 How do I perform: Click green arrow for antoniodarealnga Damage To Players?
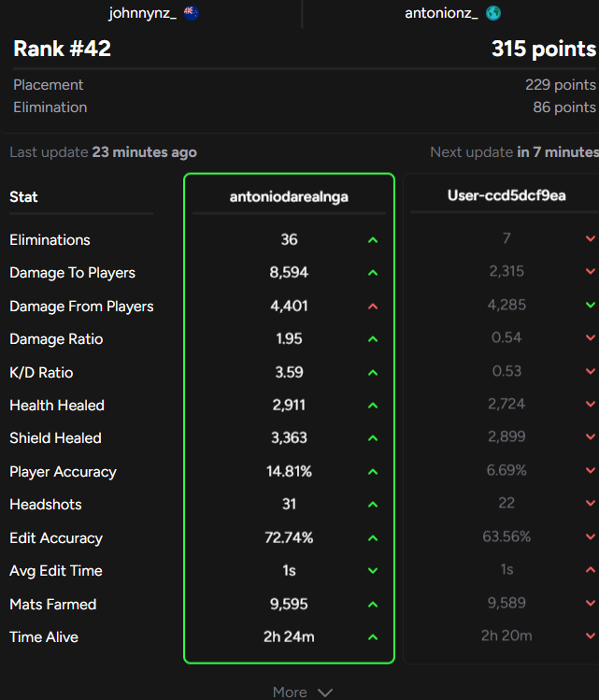click(x=373, y=273)
